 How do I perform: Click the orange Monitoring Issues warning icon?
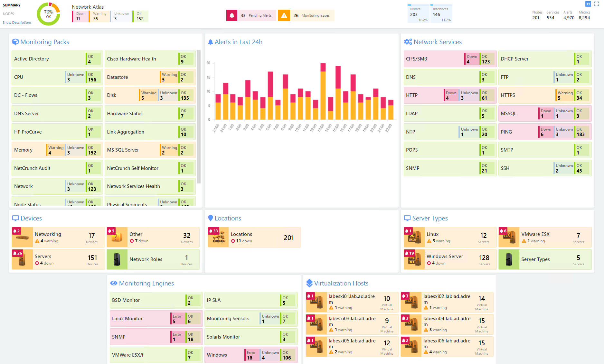pos(284,15)
